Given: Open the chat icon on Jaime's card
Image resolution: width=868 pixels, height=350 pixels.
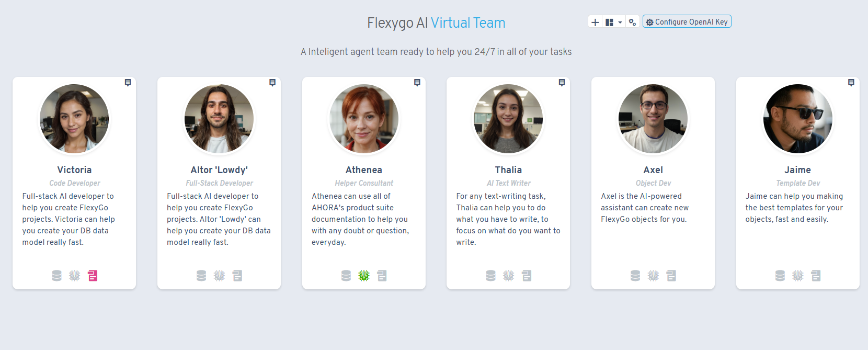Looking at the screenshot, I should point(851,83).
